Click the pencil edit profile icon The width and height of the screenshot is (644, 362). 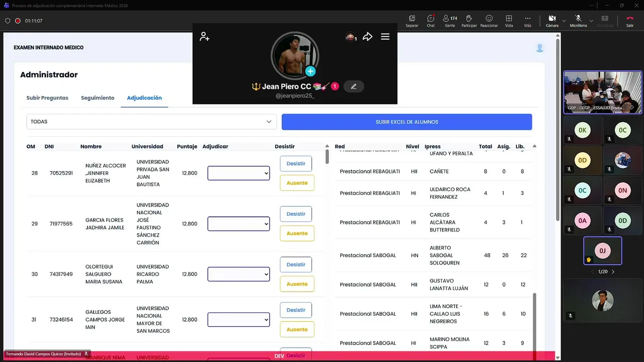(354, 86)
